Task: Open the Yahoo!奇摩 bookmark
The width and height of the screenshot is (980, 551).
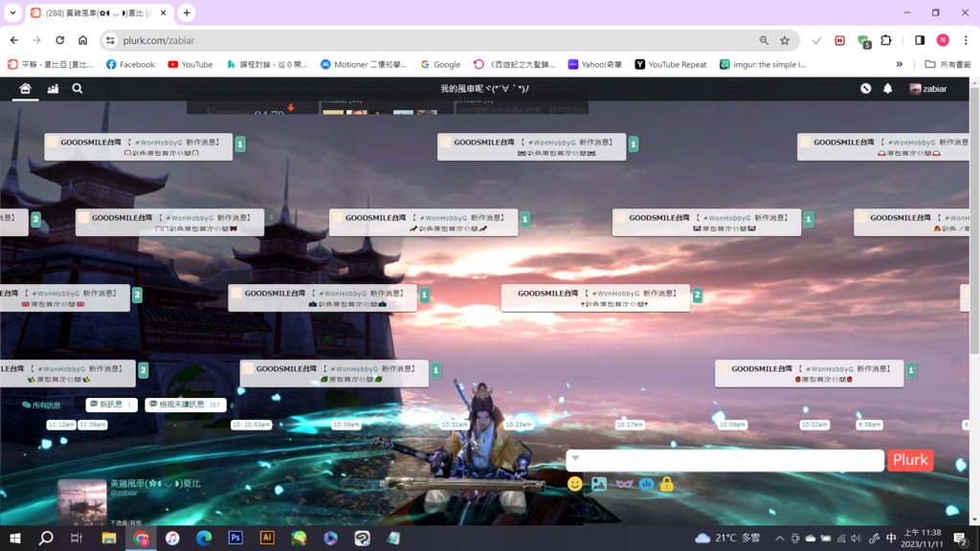Action: click(594, 64)
